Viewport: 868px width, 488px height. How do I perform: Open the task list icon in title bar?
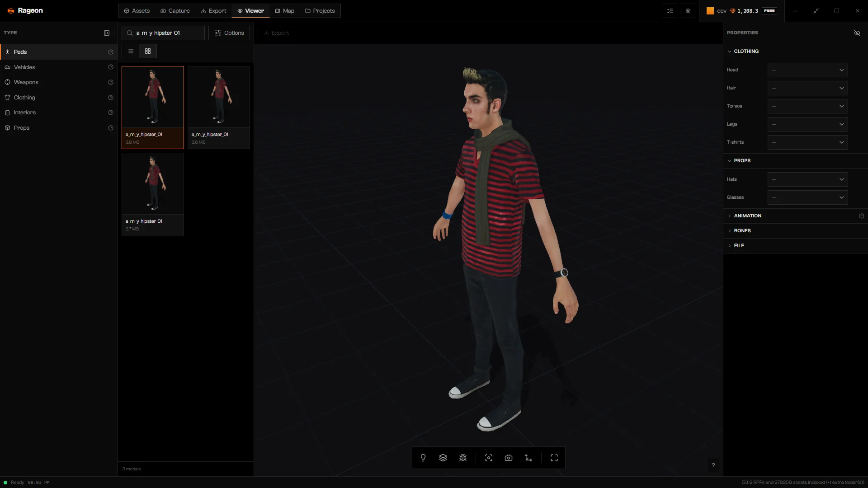pos(670,11)
